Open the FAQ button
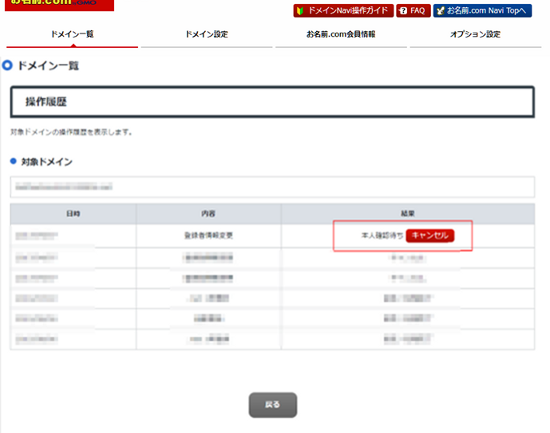Viewport: 550px width, 433px height. click(413, 11)
